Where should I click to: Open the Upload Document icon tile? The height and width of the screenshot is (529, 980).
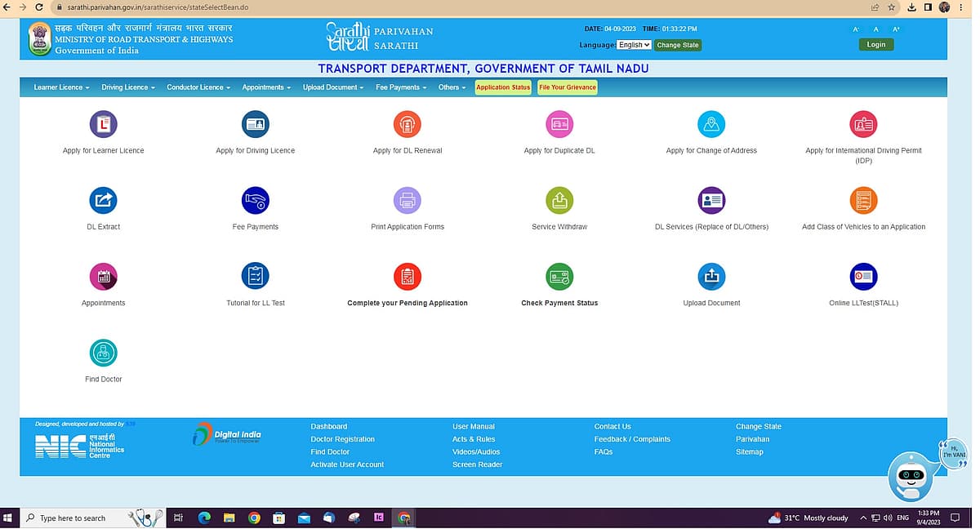711,277
